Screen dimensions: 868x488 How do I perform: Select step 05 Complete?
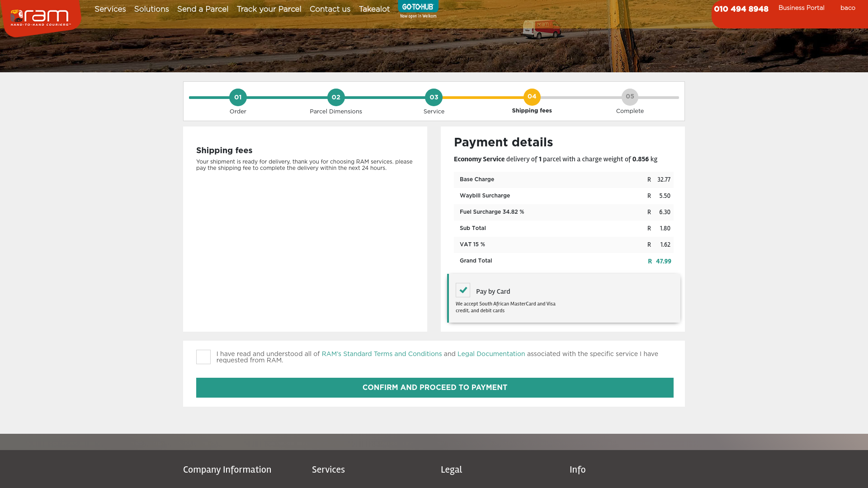[x=630, y=97]
